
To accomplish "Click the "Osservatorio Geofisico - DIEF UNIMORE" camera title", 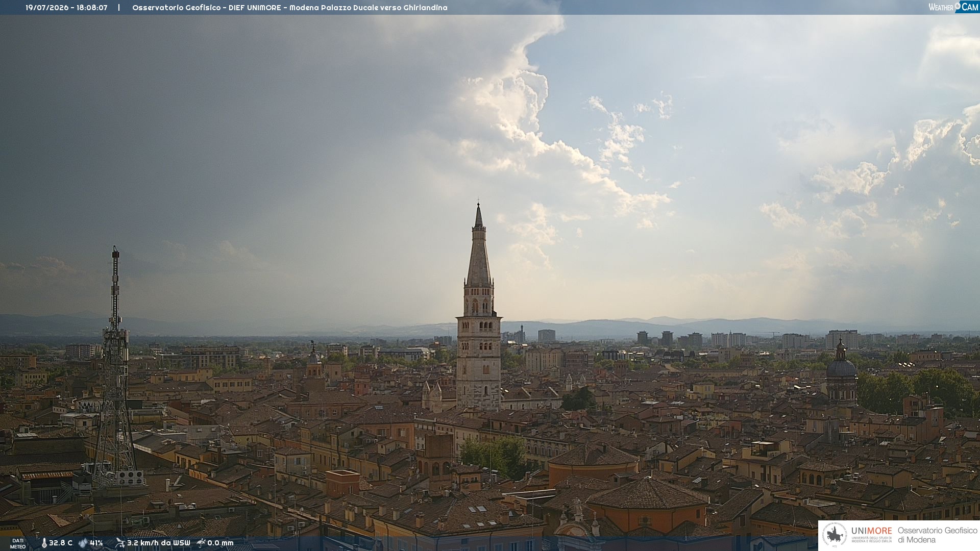I will tap(206, 8).
